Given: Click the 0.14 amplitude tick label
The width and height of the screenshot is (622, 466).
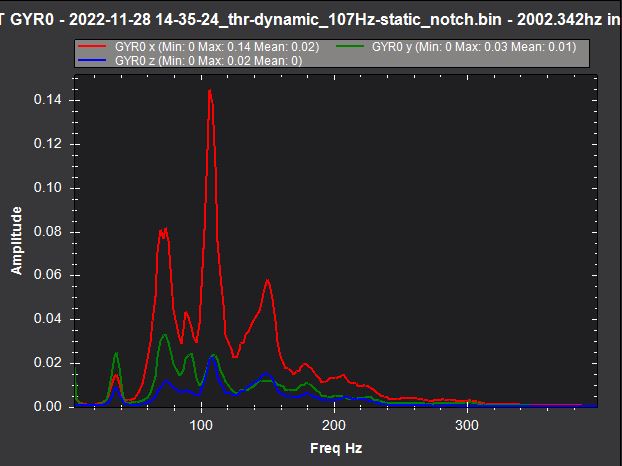Looking at the screenshot, I should pyautogui.click(x=48, y=99).
